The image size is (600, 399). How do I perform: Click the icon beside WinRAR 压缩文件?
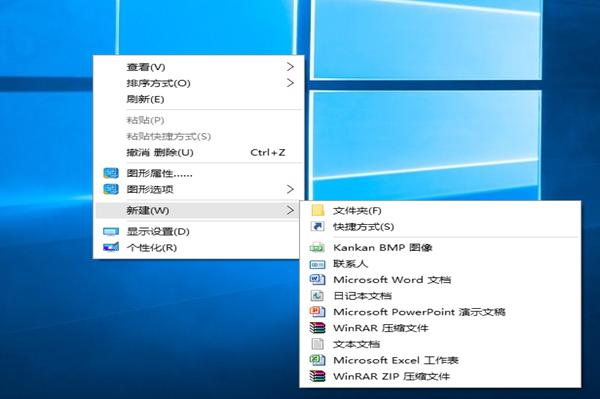coord(318,328)
